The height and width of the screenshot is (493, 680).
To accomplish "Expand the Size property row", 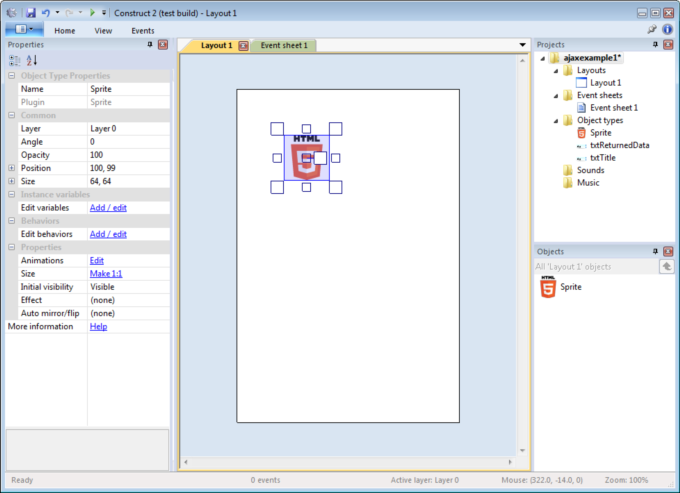I will tap(12, 181).
